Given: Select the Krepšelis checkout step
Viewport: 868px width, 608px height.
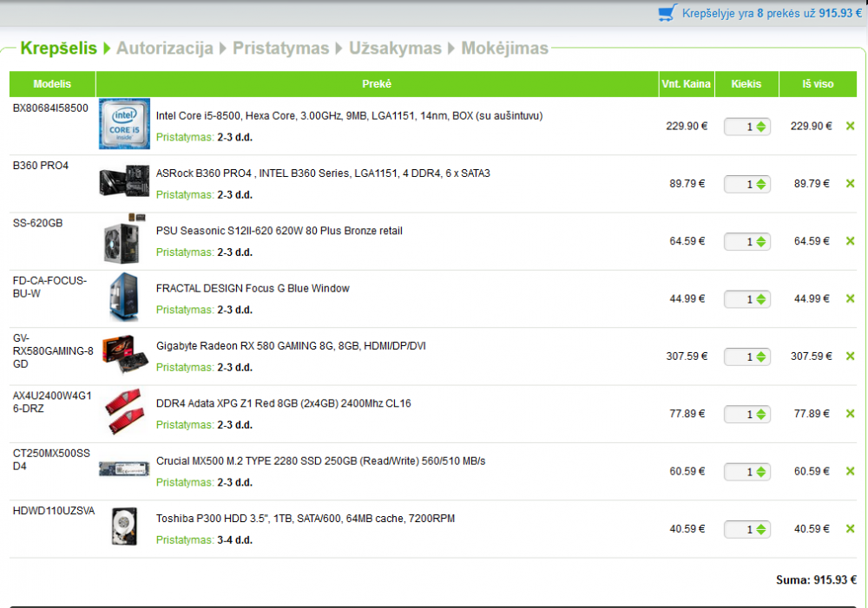Looking at the screenshot, I should click(x=58, y=48).
